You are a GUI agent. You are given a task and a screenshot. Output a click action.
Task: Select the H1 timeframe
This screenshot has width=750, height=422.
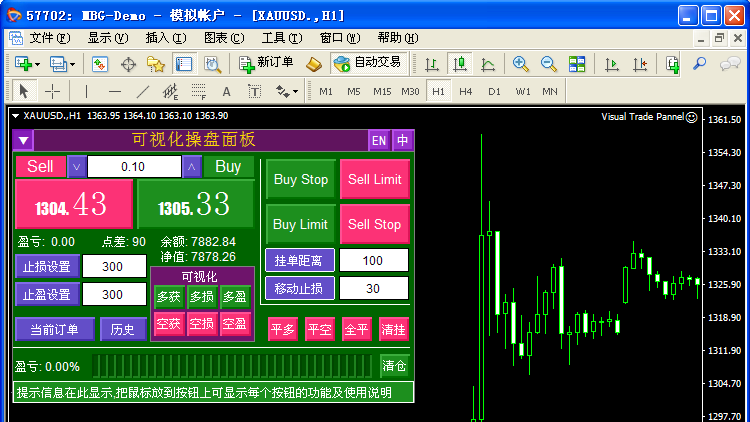coord(438,91)
